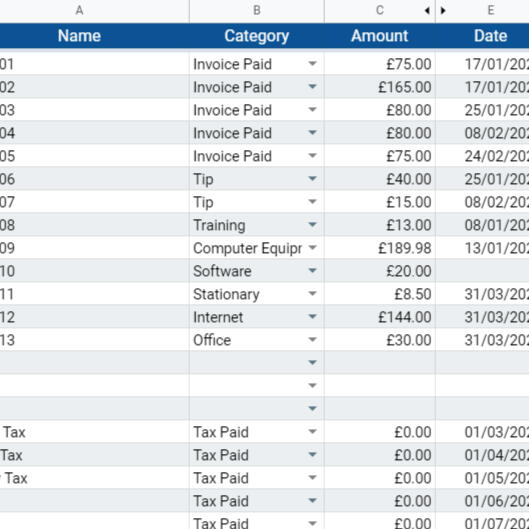Open the category dropdown for row 01
The width and height of the screenshot is (529, 529).
312,63
